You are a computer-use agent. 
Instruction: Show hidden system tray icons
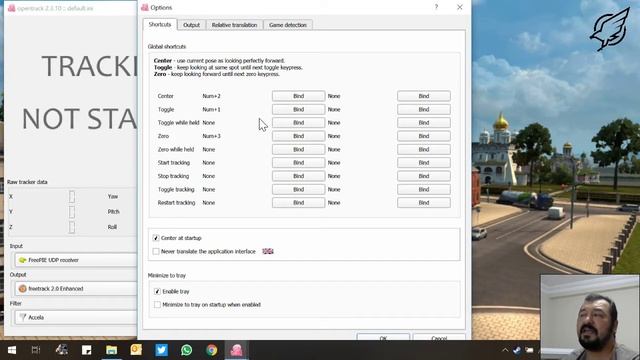click(x=505, y=350)
